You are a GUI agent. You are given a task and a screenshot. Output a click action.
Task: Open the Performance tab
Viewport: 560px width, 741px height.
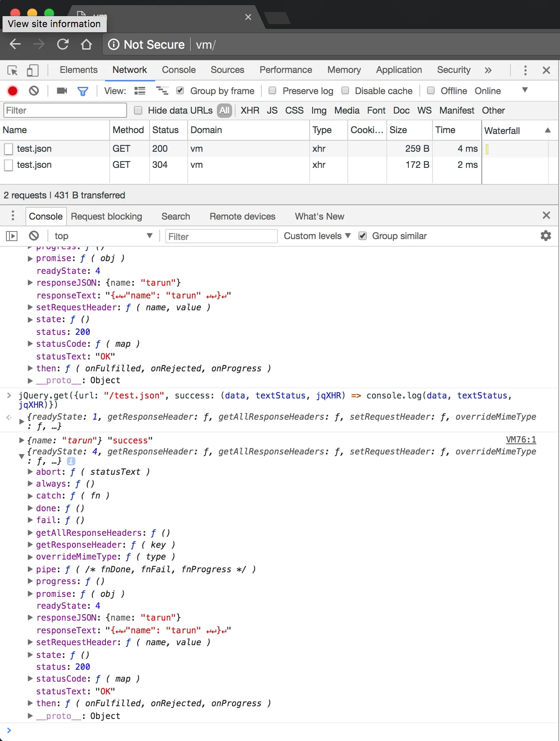286,70
